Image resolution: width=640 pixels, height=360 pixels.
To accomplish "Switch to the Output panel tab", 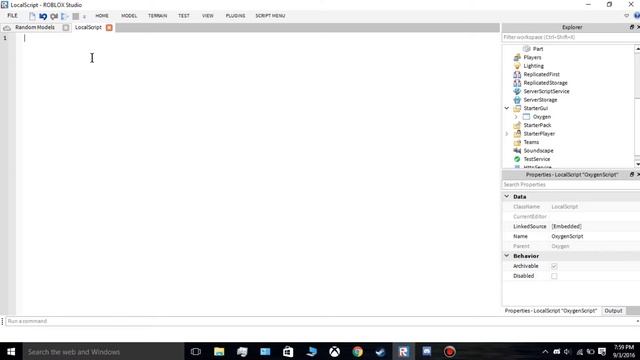I will (613, 311).
